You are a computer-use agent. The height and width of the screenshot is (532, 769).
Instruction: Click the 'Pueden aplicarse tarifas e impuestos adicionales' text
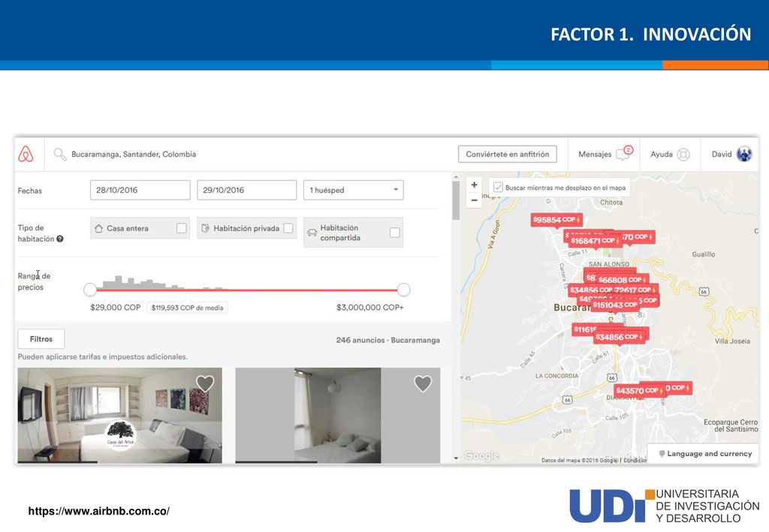[x=102, y=356]
